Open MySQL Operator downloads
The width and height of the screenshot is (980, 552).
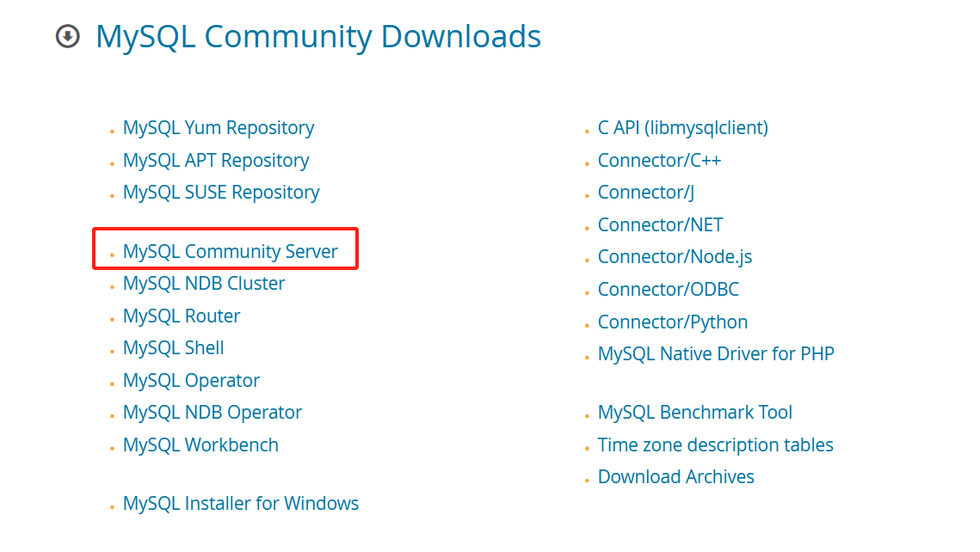191,380
